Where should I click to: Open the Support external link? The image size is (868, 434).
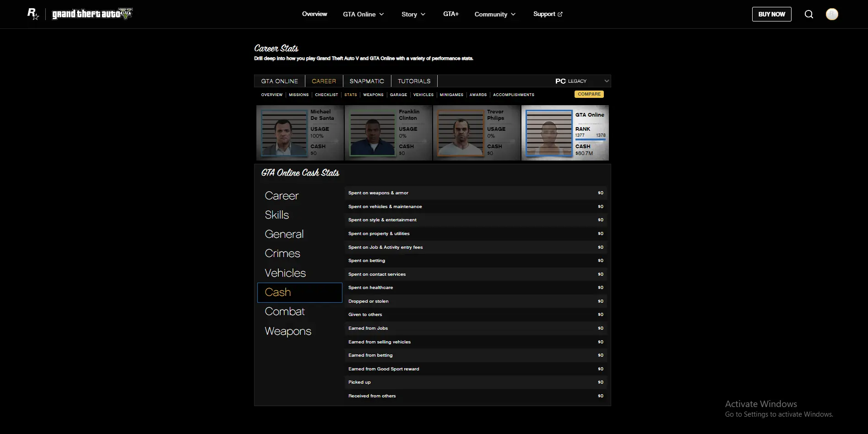coord(548,14)
